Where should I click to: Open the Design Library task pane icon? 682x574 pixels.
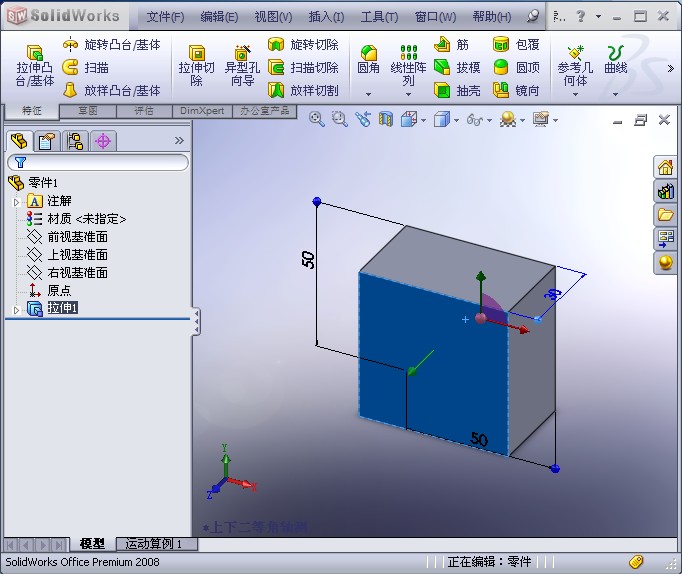tap(665, 191)
